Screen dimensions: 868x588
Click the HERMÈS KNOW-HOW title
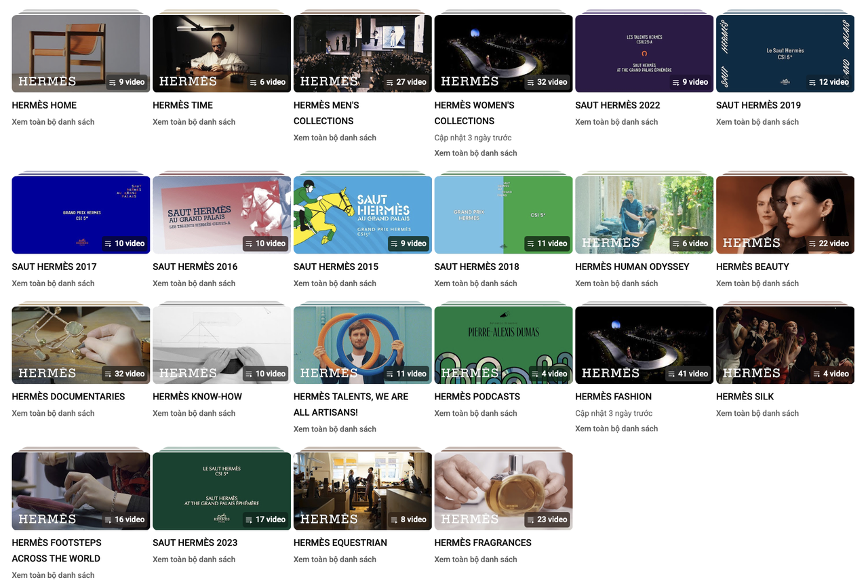(197, 397)
